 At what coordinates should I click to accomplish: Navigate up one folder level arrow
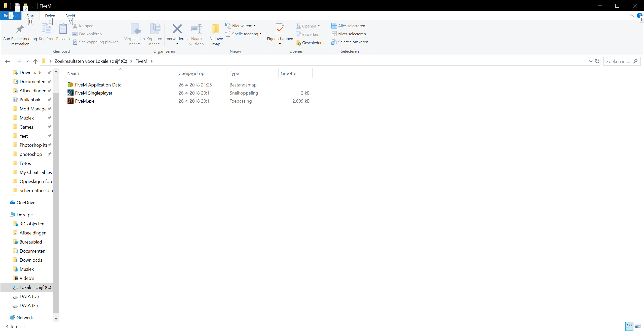coord(35,61)
